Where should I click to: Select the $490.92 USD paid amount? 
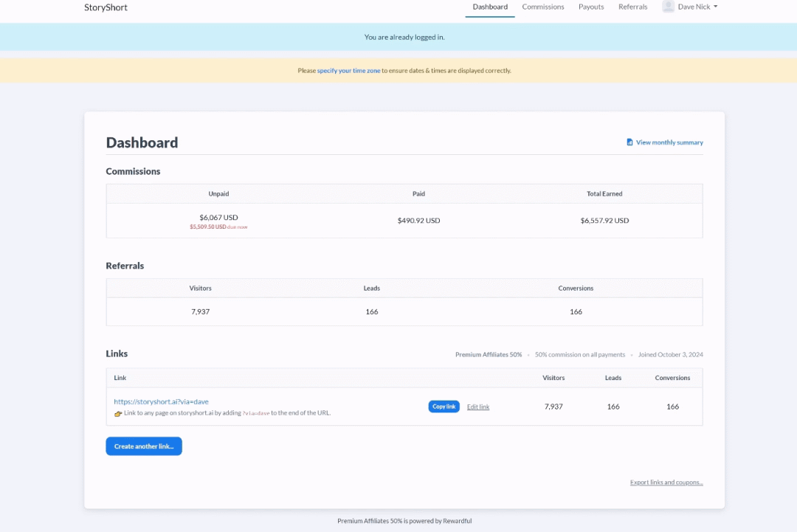pyautogui.click(x=419, y=221)
